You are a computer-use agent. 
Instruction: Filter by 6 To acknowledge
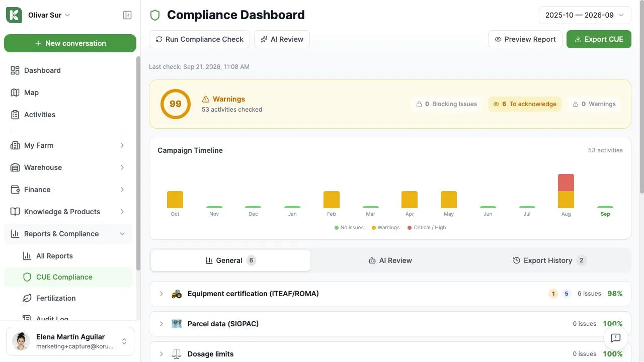click(x=525, y=104)
